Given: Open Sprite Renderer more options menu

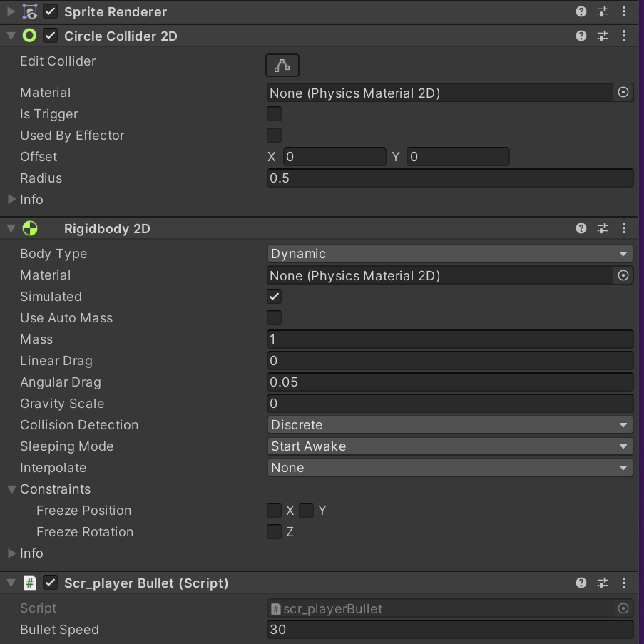Looking at the screenshot, I should [624, 12].
